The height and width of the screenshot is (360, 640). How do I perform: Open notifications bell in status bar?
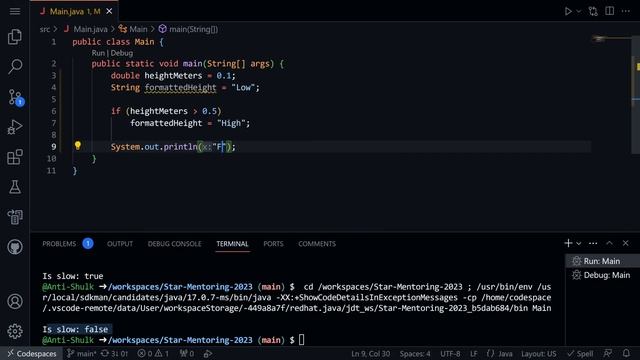626,353
